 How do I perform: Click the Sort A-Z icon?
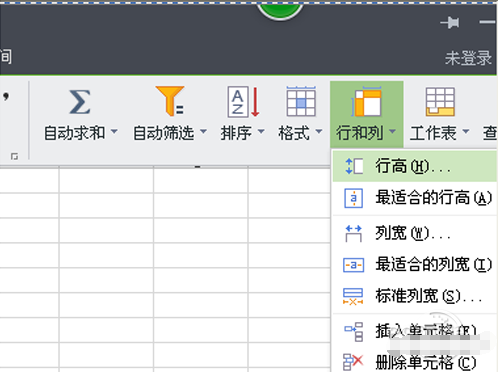pyautogui.click(x=243, y=102)
